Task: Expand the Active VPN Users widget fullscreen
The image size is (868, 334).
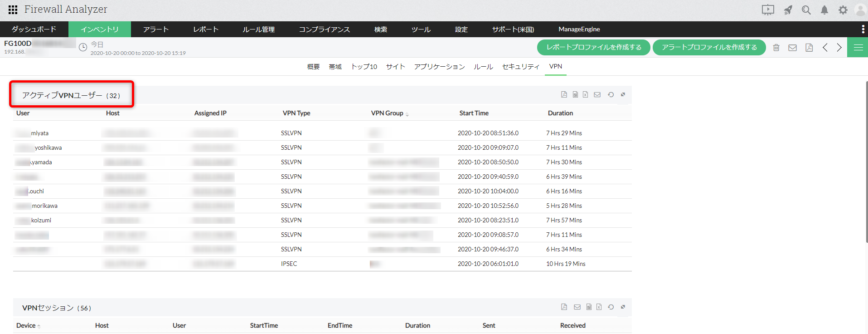Action: tap(623, 94)
